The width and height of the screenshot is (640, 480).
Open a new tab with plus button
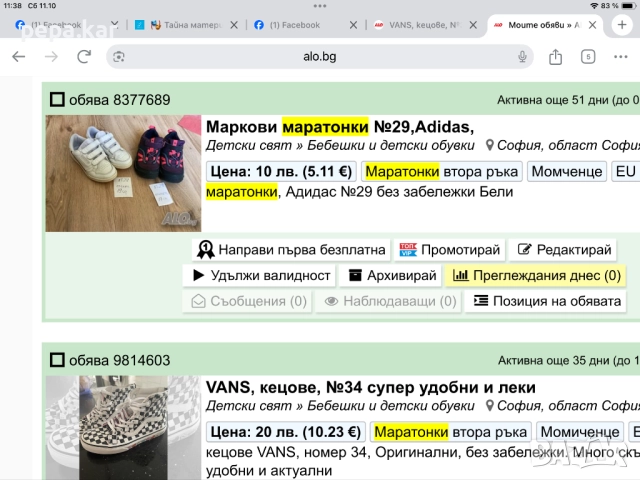pos(622,25)
